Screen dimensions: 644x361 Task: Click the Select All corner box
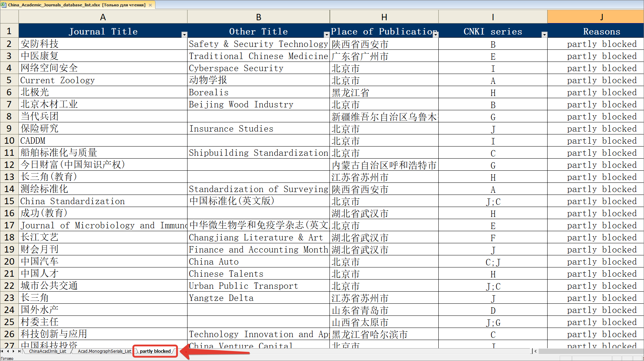(9, 17)
